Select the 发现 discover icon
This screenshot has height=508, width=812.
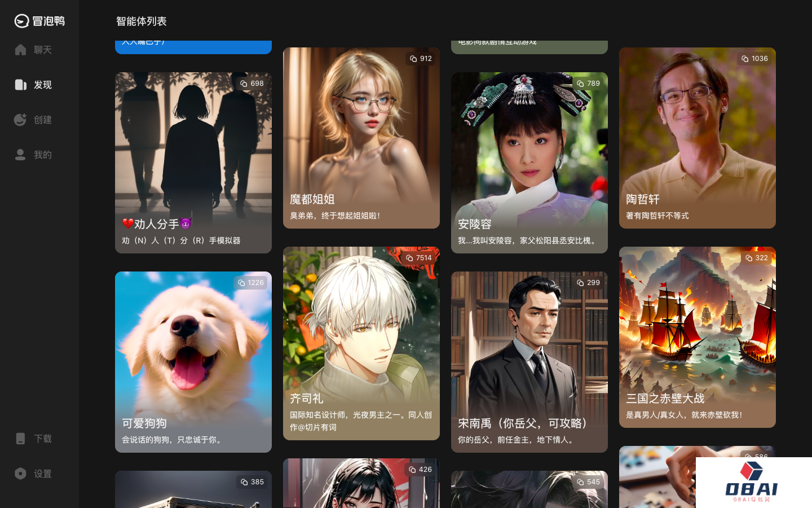click(x=21, y=85)
